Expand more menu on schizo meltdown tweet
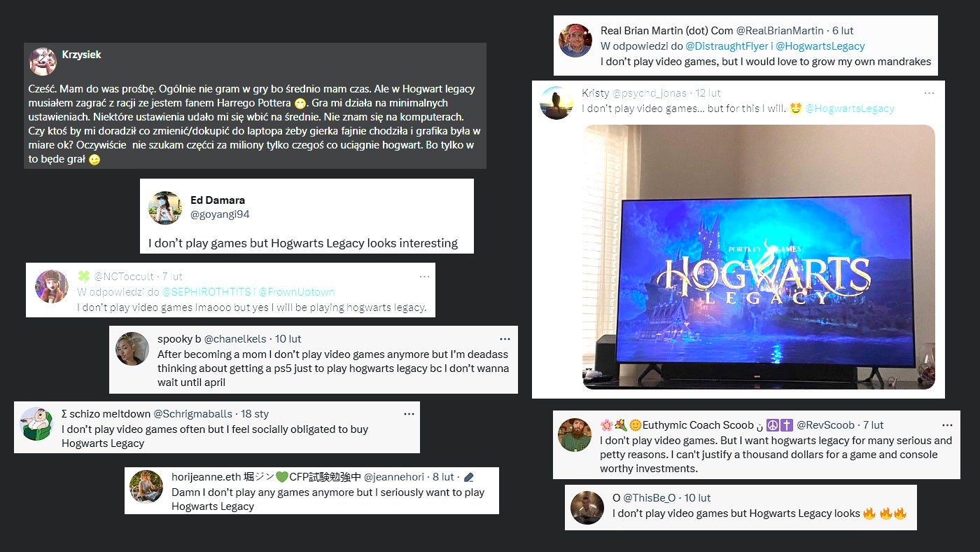The image size is (980, 552). (x=409, y=414)
